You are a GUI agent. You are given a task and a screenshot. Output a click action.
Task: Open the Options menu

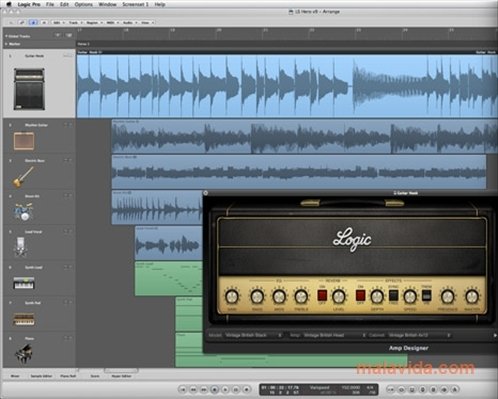[x=84, y=4]
